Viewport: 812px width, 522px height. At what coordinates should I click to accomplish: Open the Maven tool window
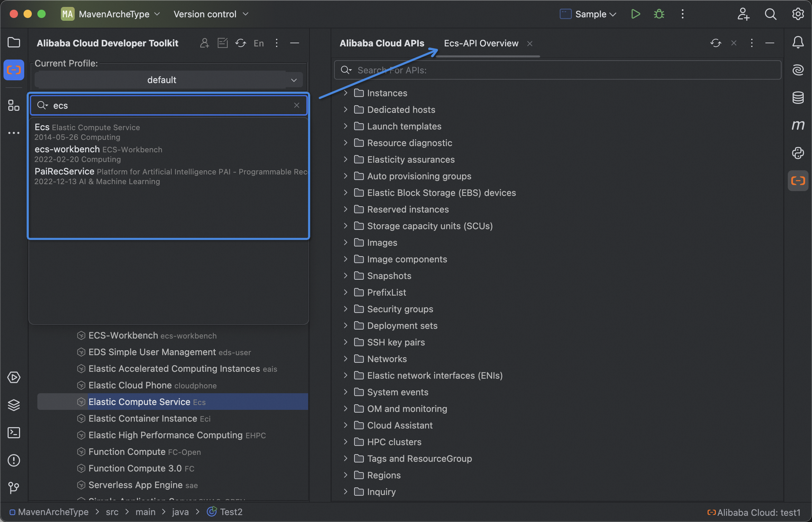pyautogui.click(x=798, y=125)
